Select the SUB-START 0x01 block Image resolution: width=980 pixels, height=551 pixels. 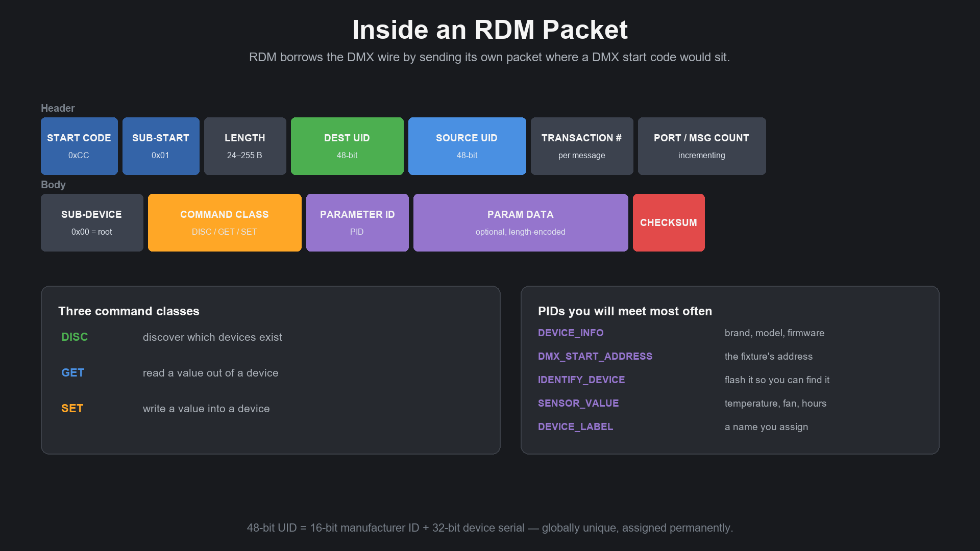click(x=161, y=146)
